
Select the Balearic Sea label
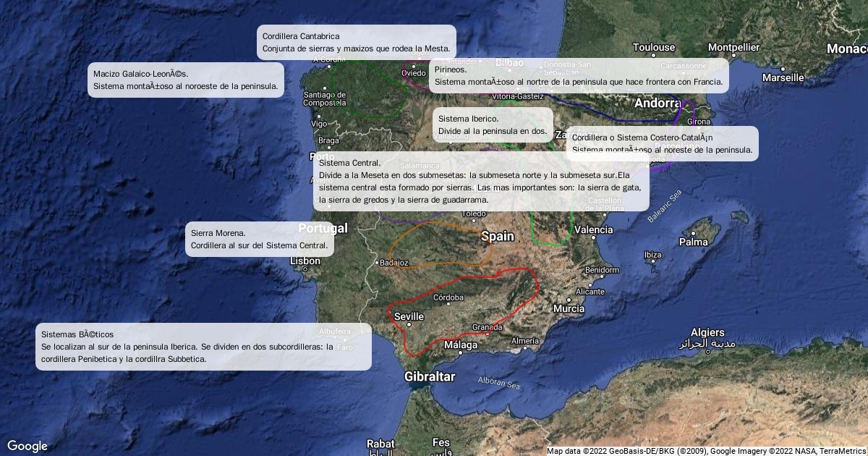665,206
